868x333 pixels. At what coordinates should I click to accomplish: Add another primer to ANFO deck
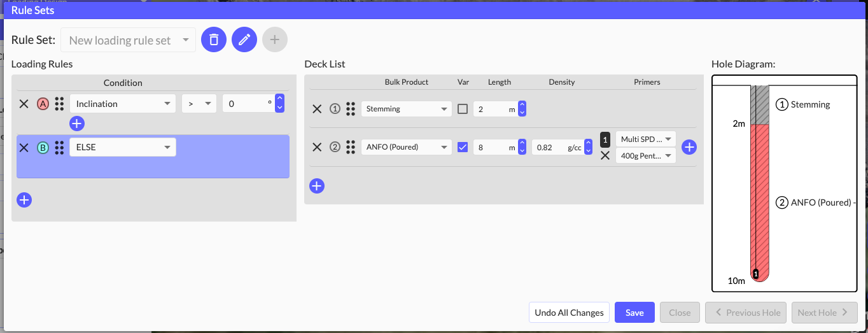pos(689,147)
